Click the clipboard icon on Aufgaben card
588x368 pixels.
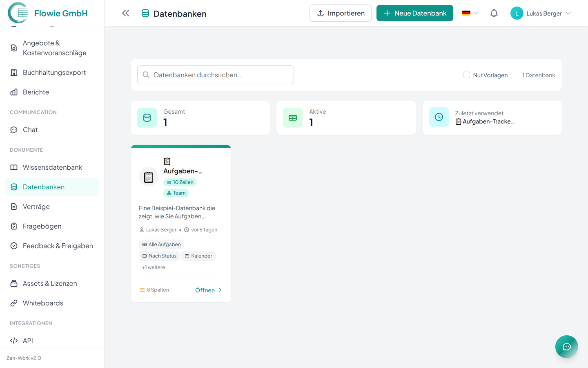(149, 177)
